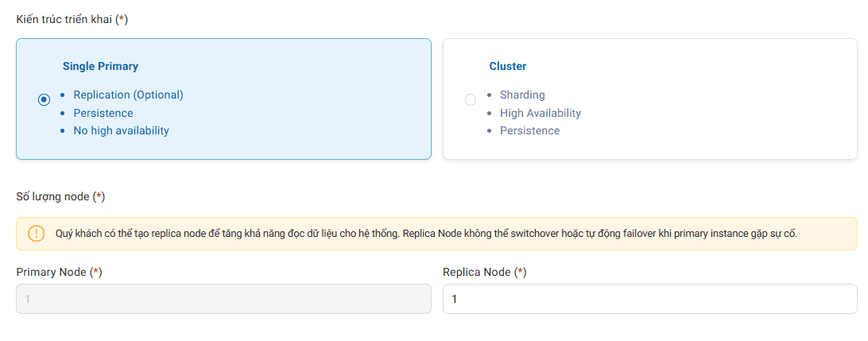Click the 'Cluster' card heading
The image size is (868, 341).
(508, 67)
